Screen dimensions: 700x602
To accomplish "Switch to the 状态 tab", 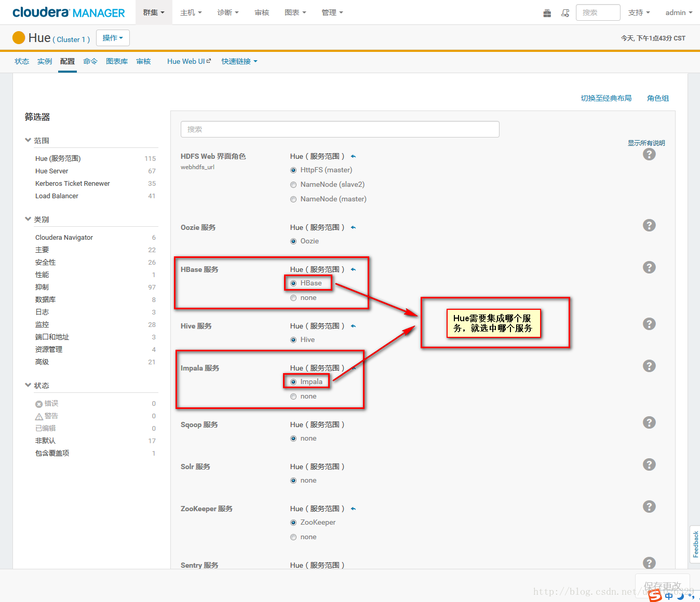I will [x=22, y=61].
